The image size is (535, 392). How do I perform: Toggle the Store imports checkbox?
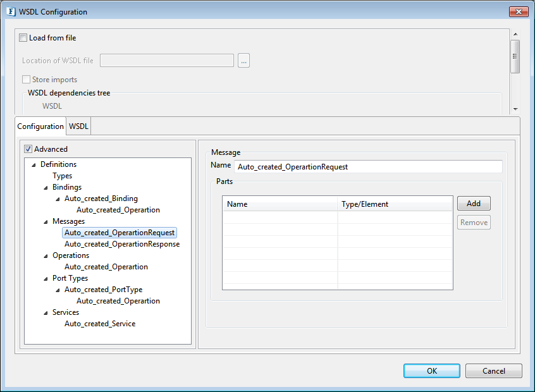26,80
